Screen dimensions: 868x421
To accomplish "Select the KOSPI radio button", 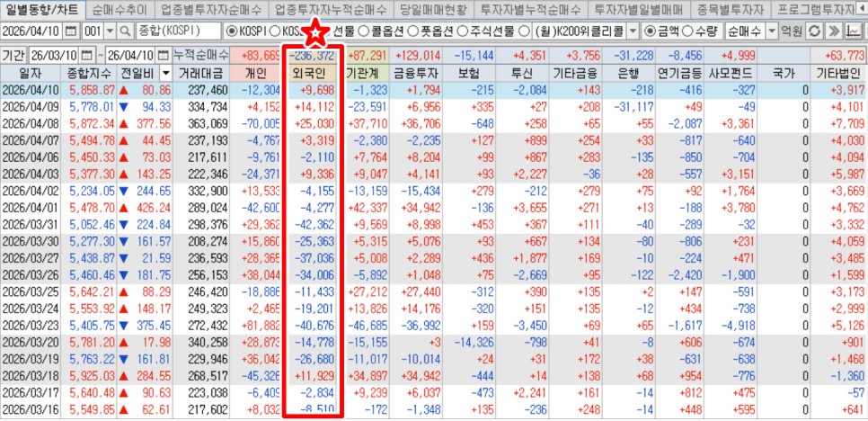I will click(x=230, y=31).
